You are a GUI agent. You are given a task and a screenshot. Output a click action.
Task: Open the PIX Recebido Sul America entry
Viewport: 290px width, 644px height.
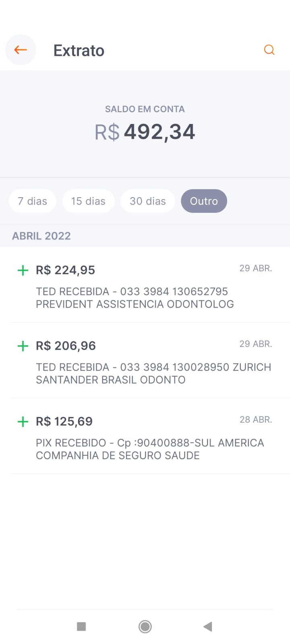coord(150,449)
